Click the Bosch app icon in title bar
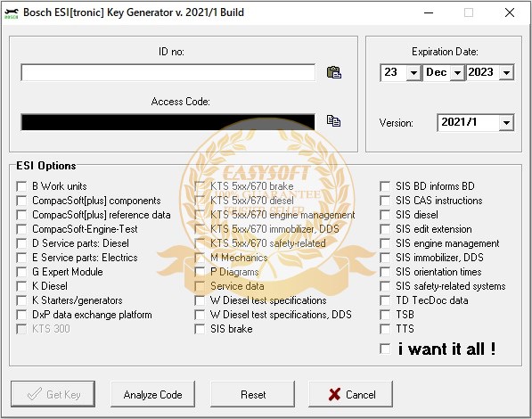 (x=12, y=12)
